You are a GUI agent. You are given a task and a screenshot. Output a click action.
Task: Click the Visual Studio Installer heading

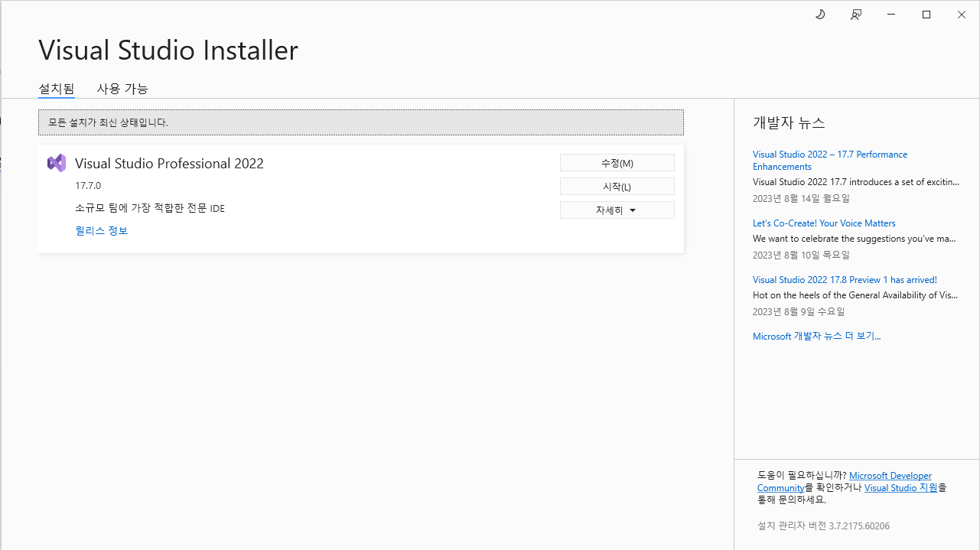168,50
